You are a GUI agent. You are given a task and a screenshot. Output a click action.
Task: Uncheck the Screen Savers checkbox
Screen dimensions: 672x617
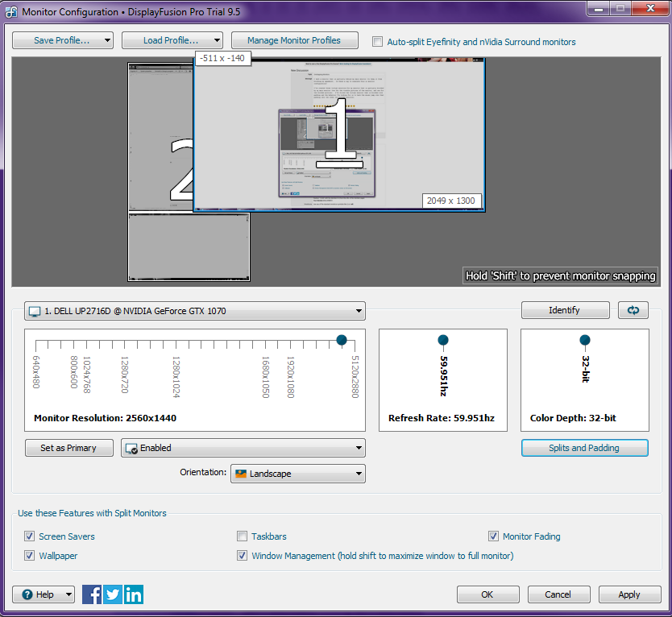coord(30,536)
